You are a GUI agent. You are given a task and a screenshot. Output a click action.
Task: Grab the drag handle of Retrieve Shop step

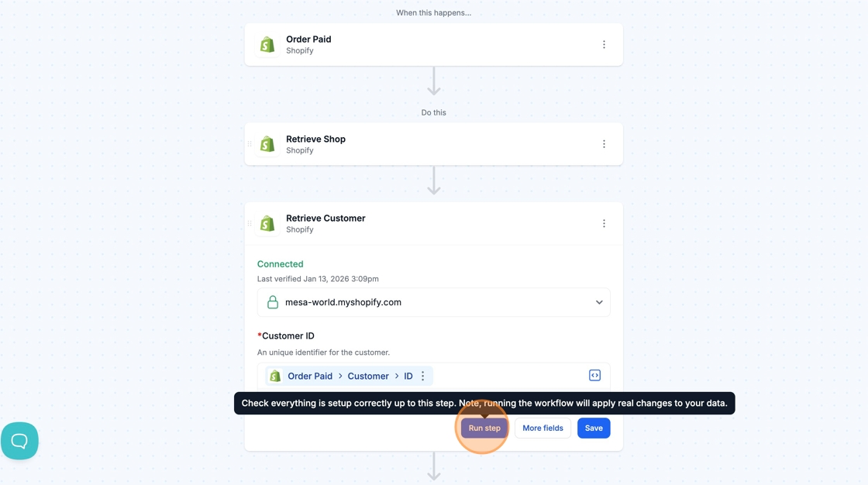click(x=250, y=144)
